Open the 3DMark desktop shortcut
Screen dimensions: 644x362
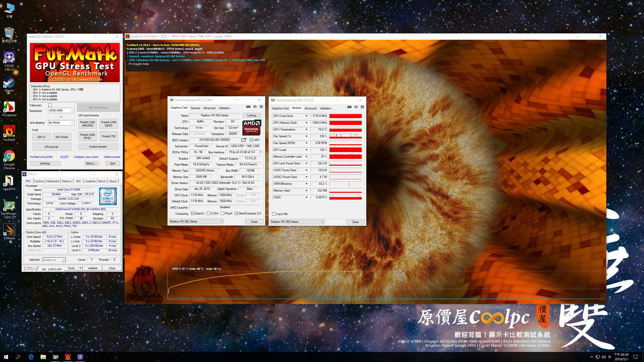click(9, 232)
